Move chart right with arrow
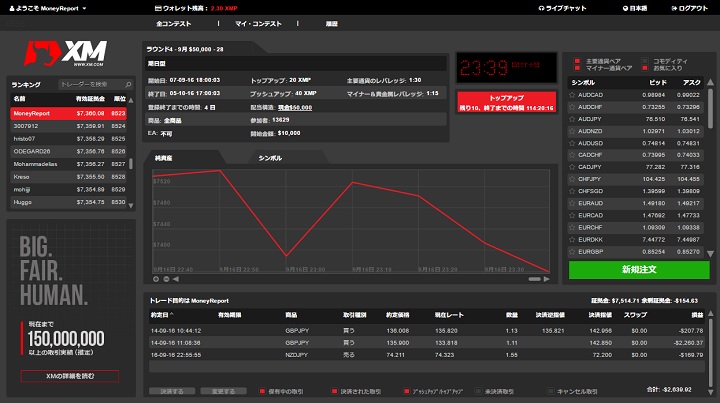 click(546, 279)
